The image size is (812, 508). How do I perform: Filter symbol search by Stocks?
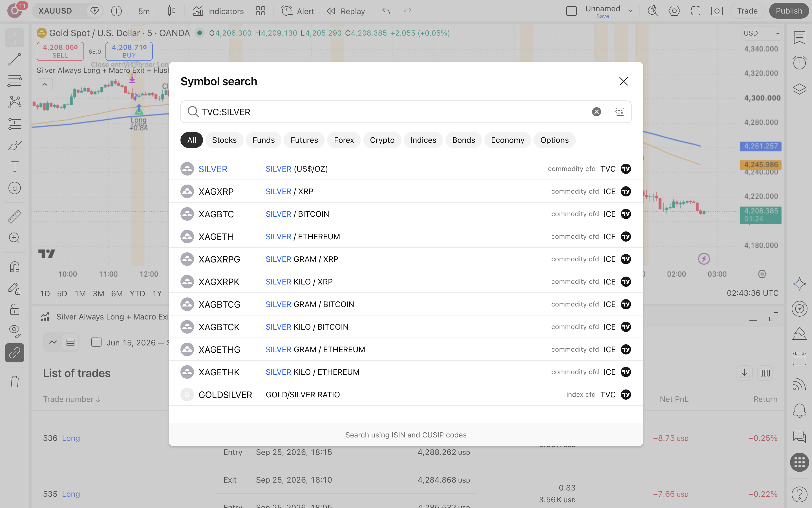pyautogui.click(x=224, y=140)
